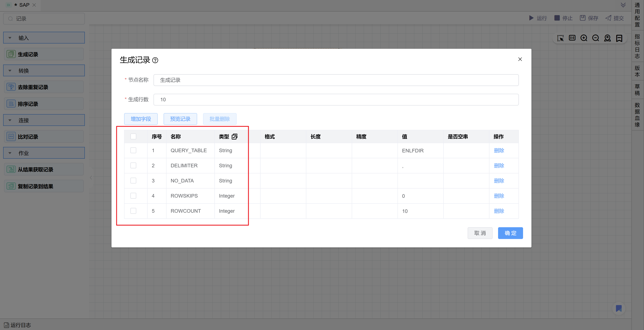Click the zoom in canvas icon
The image size is (644, 330).
584,38
